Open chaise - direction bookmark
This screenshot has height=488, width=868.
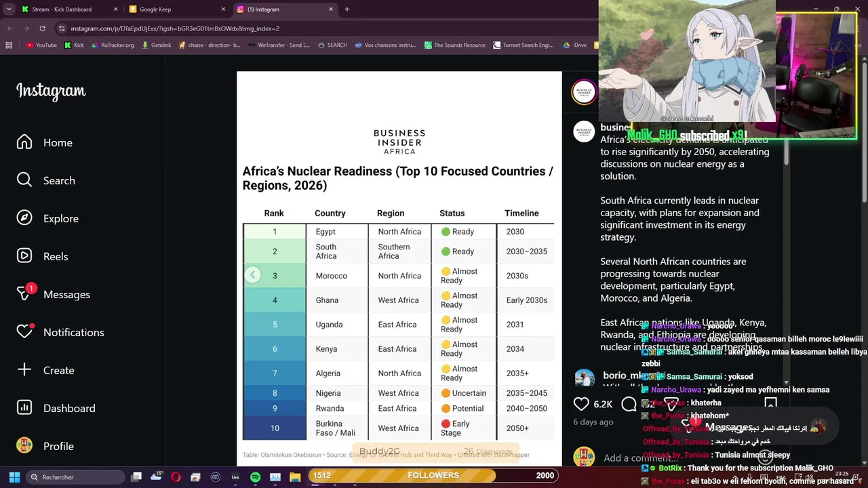coord(210,45)
